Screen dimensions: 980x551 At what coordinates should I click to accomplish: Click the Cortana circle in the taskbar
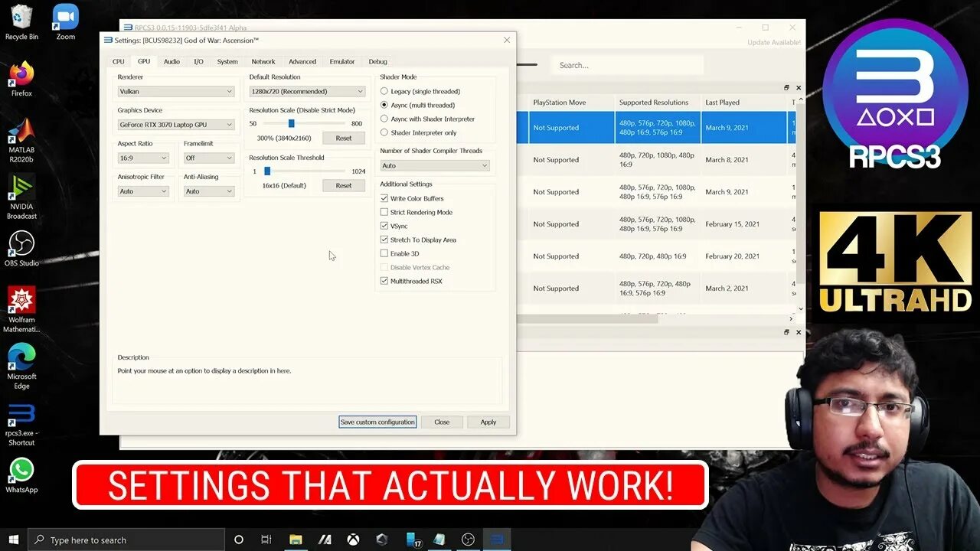(239, 540)
